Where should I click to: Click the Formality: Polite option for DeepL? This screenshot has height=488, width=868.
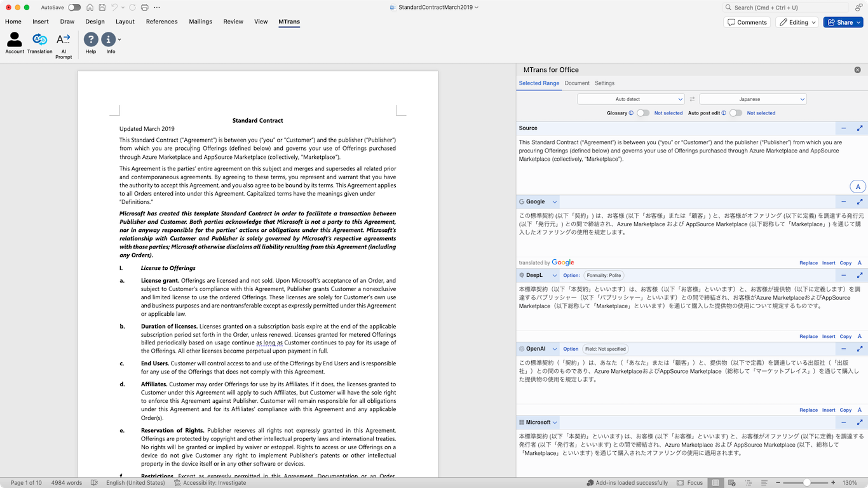(x=604, y=276)
